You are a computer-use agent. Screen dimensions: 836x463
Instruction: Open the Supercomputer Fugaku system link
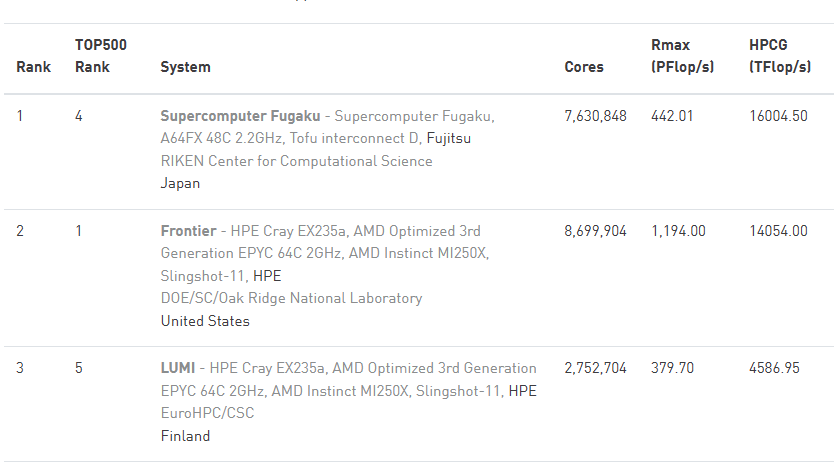[x=240, y=116]
